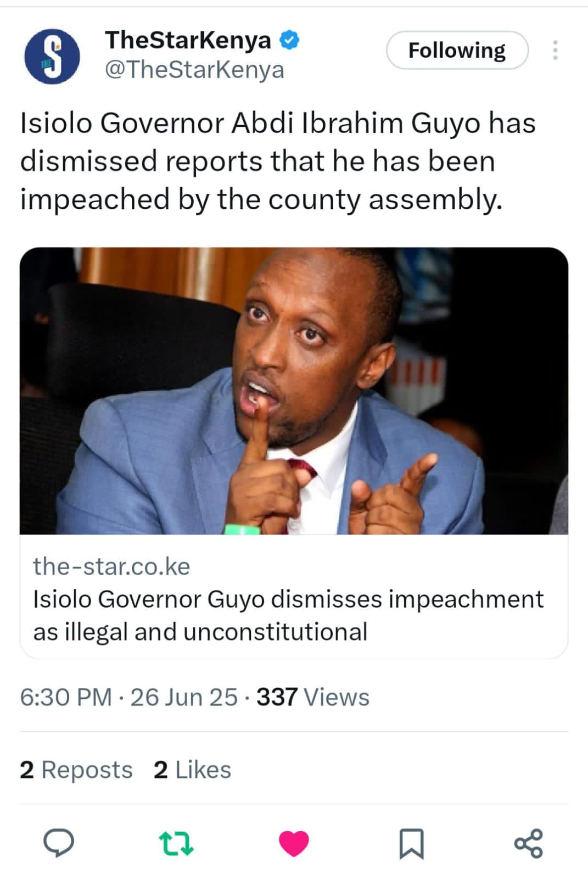Image resolution: width=588 pixels, height=879 pixels.
Task: Open the Governor Guyo article photo
Action: 294,391
